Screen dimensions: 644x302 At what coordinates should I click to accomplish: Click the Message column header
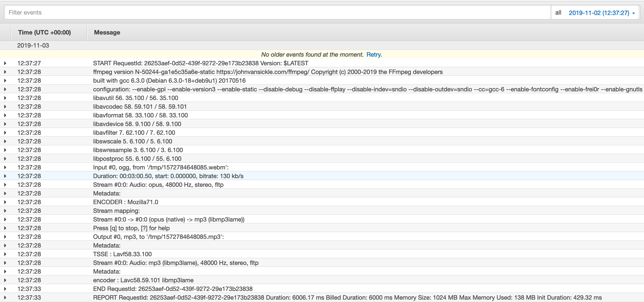[x=107, y=33]
